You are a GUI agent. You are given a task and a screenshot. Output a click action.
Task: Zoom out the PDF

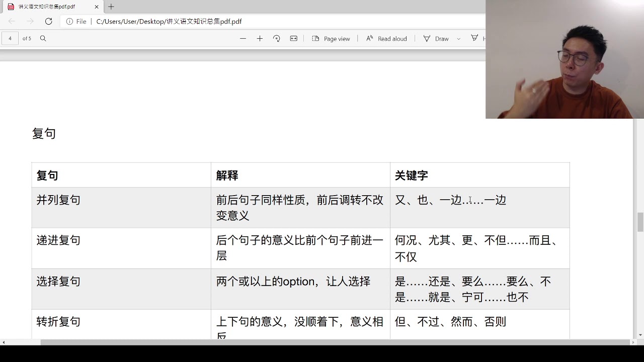(243, 38)
